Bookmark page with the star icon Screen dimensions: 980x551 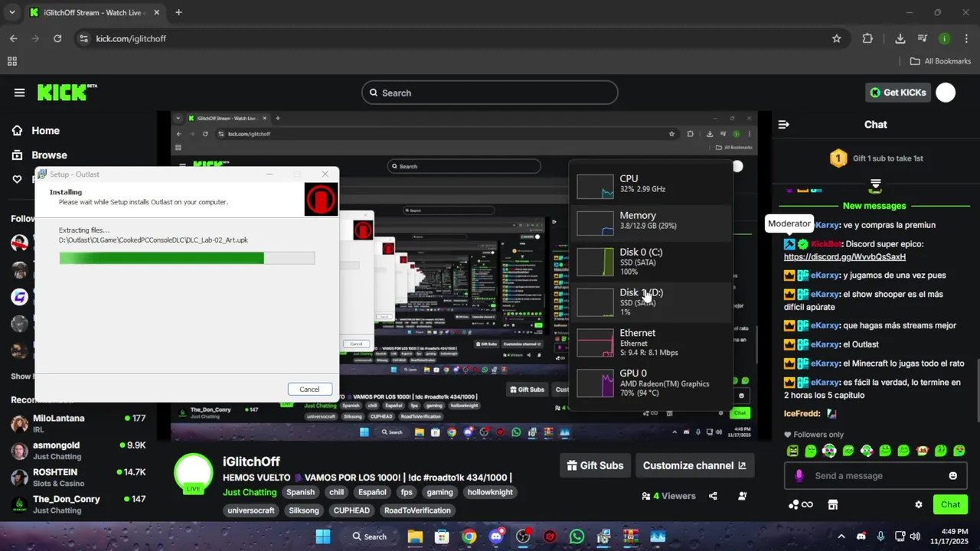tap(837, 38)
